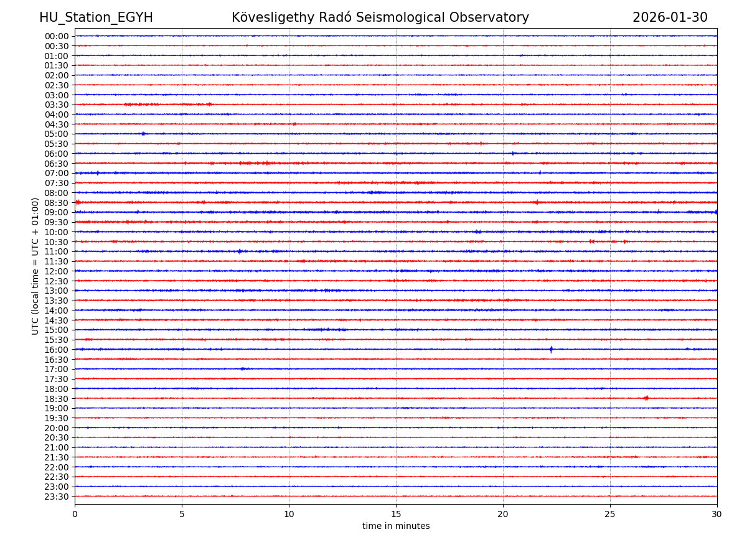Image resolution: width=747 pixels, height=560 pixels.
Task: Click the 5 tick on the x-axis
Action: (182, 515)
